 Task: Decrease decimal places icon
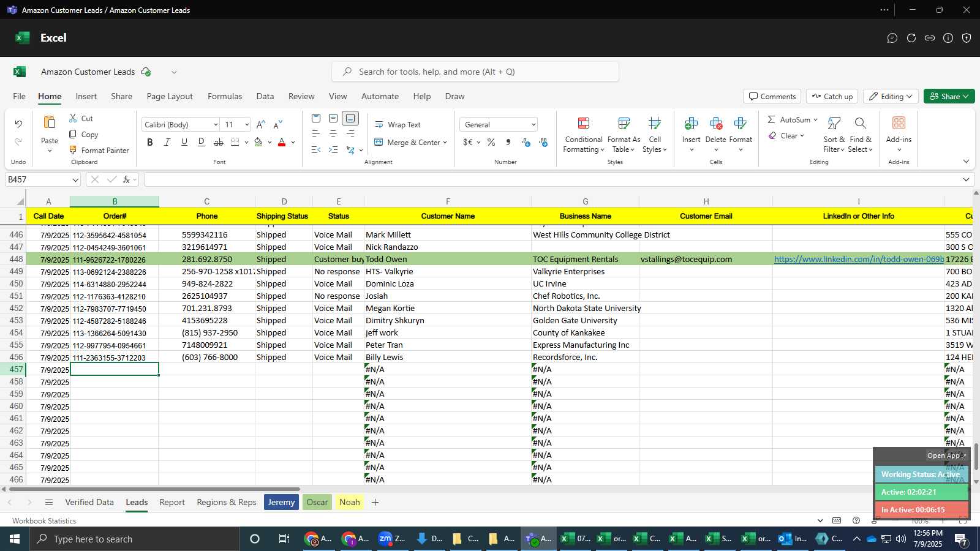[x=543, y=142]
